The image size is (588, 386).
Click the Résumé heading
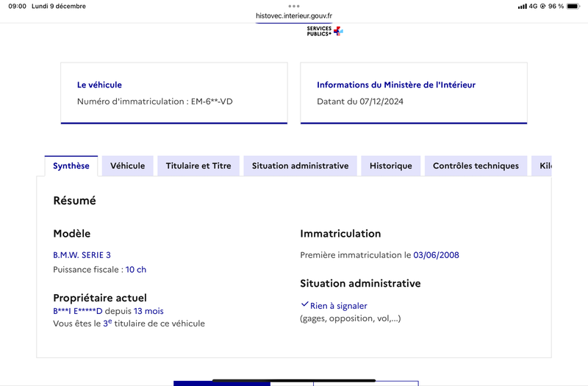click(75, 201)
